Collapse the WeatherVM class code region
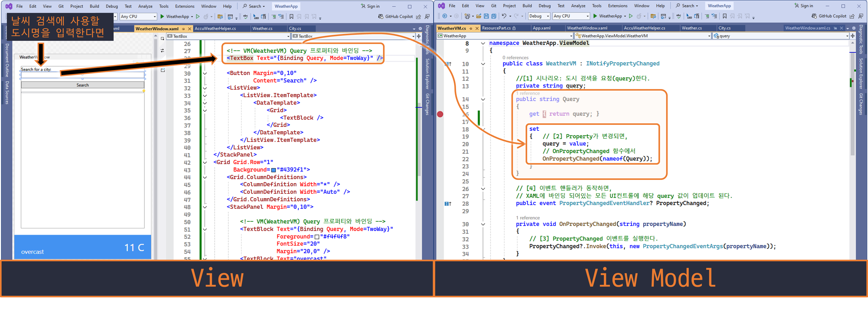Viewport: 868px width, 310px height. pos(483,64)
